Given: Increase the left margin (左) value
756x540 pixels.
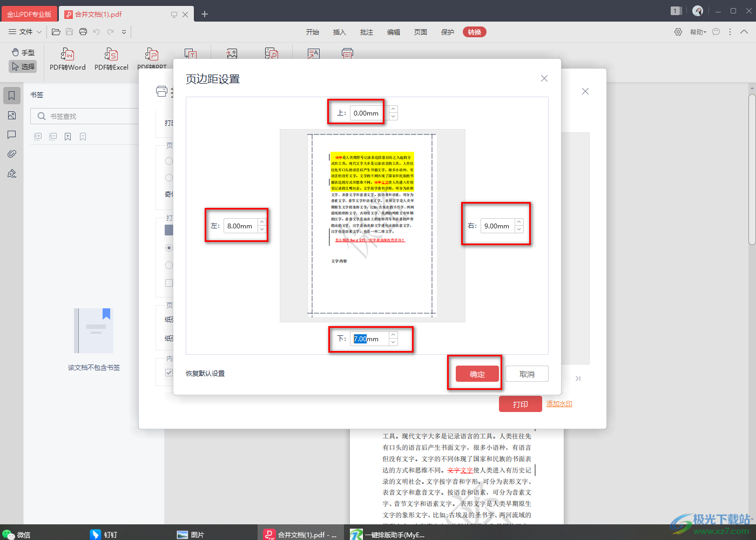Looking at the screenshot, I should pyautogui.click(x=262, y=222).
